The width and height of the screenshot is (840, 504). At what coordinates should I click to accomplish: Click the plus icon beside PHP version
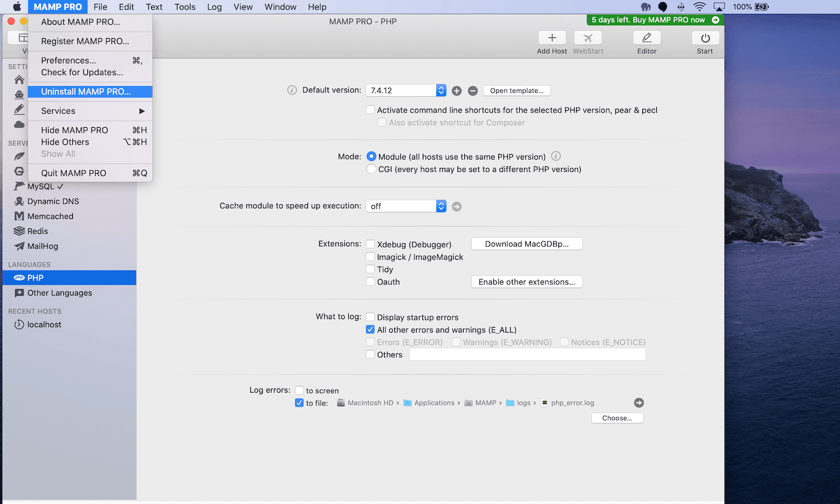coord(457,91)
